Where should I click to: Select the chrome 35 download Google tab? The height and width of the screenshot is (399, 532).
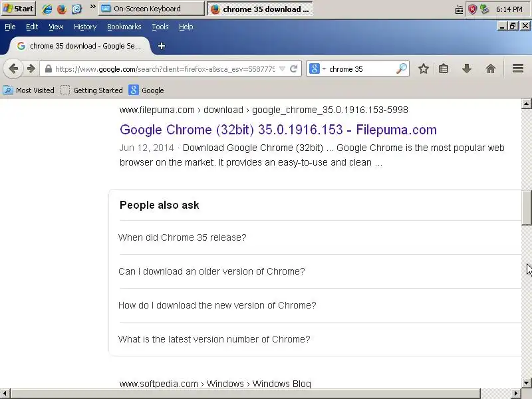tap(79, 46)
